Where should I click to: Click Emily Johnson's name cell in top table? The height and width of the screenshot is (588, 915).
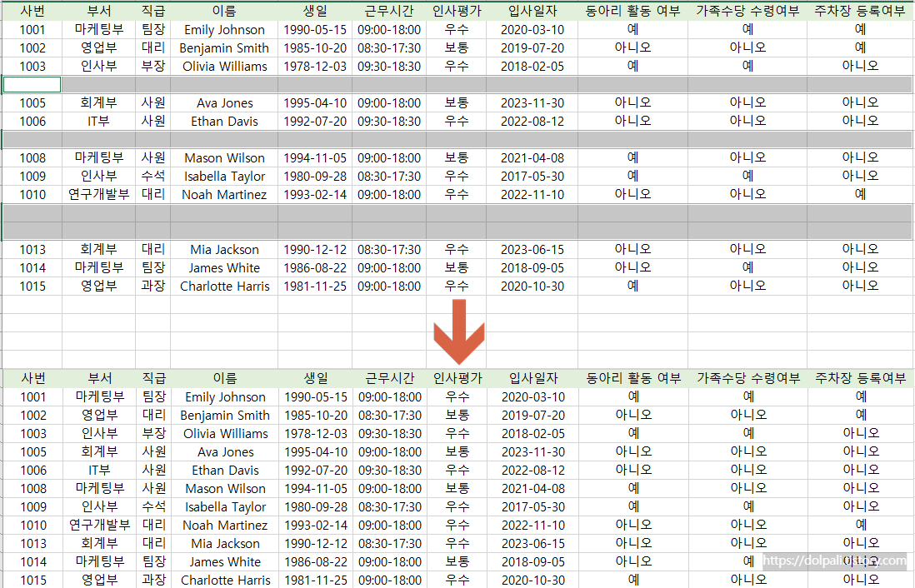225,29
